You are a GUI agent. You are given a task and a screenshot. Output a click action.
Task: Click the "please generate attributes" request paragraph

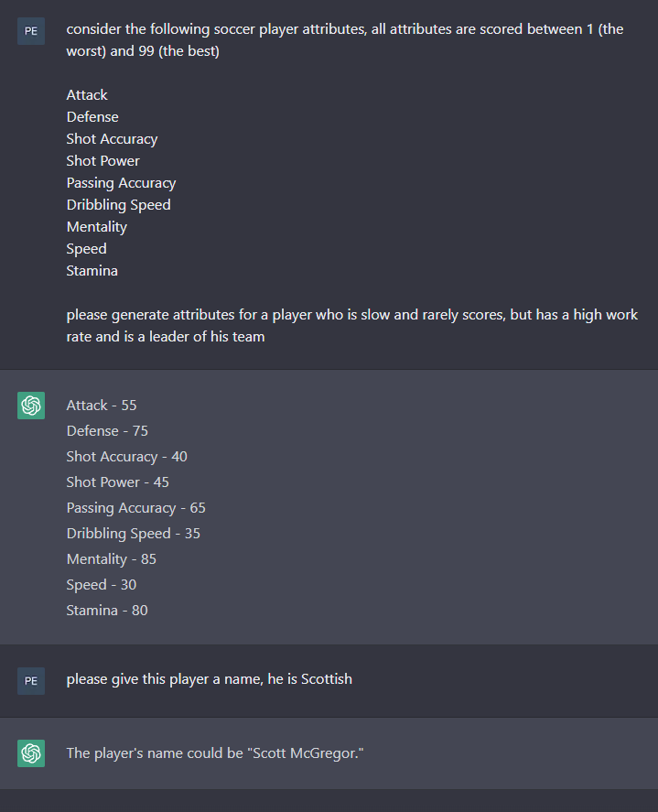tap(352, 325)
